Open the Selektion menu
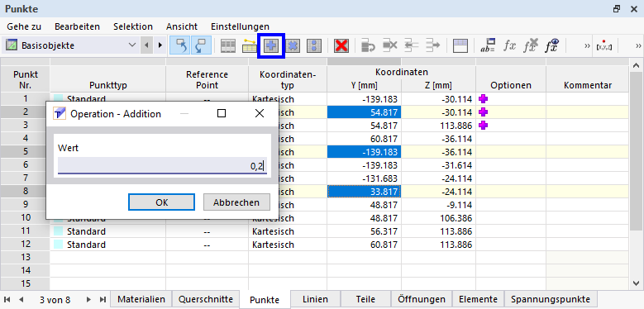644x309 pixels. pyautogui.click(x=133, y=26)
